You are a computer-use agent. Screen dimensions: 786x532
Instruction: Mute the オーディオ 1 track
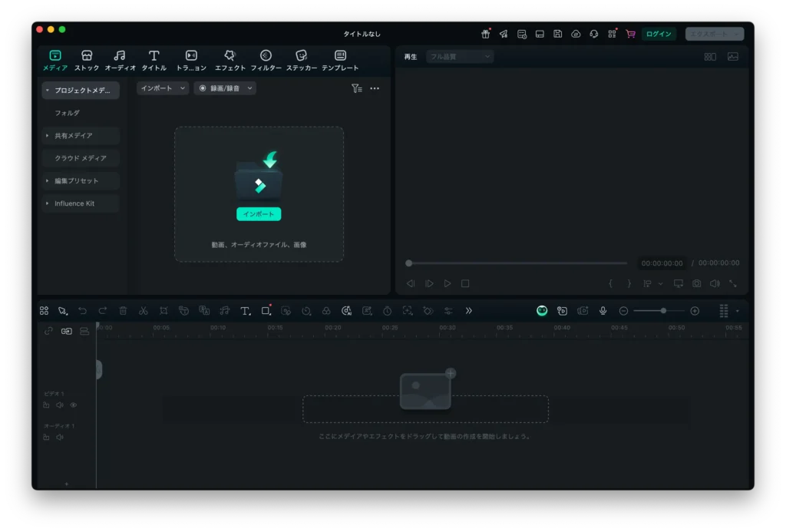coord(60,437)
